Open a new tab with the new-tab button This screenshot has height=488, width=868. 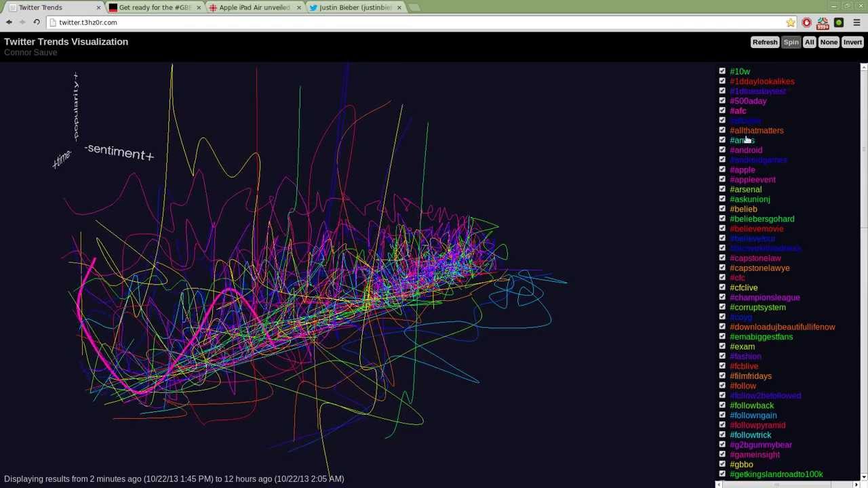[414, 7]
